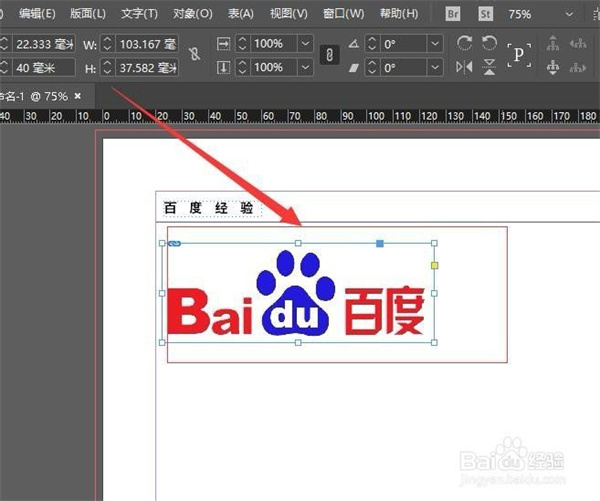Click the bottom-right frame handle
The image size is (600, 501).
point(434,343)
